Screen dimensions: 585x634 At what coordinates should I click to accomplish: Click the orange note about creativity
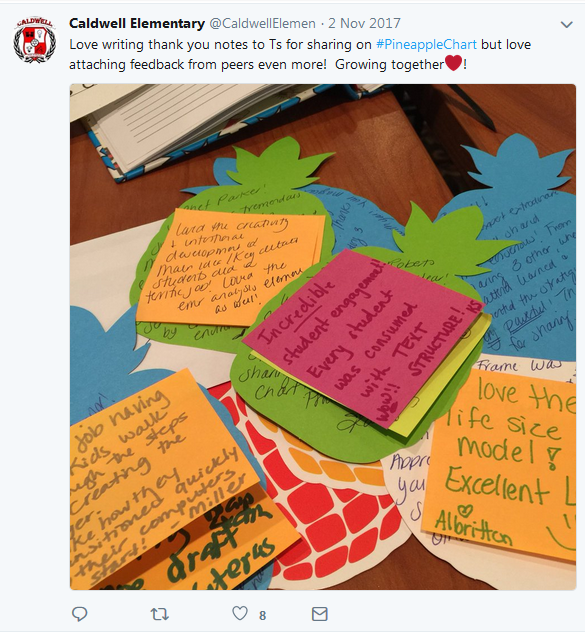(x=230, y=267)
